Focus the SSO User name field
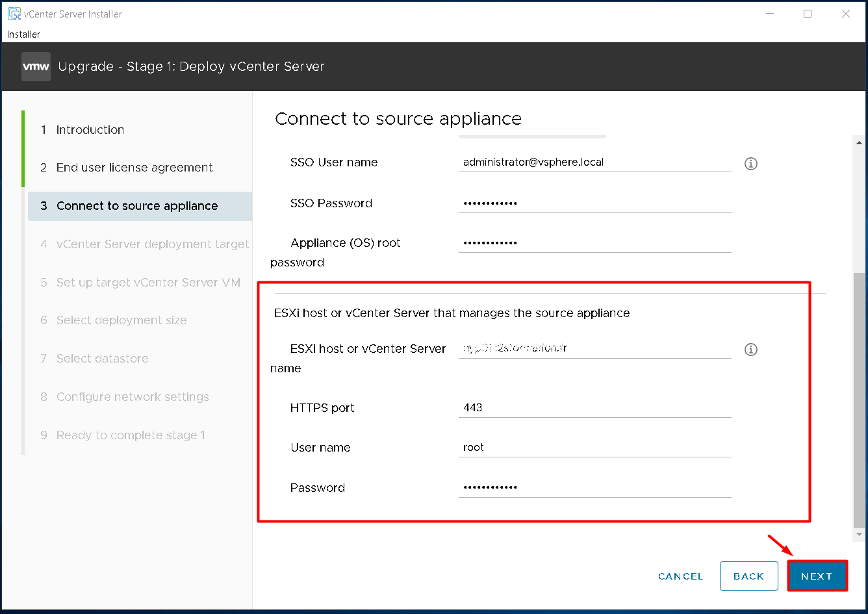The width and height of the screenshot is (868, 614). [595, 162]
